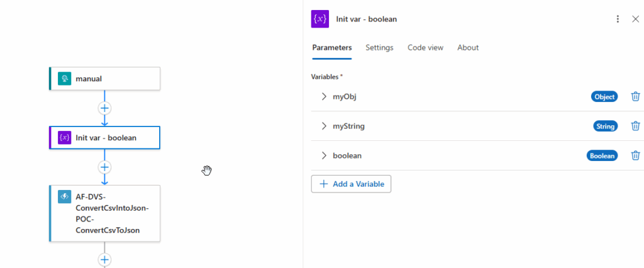The height and width of the screenshot is (268, 644).
Task: Delete the myString variable
Action: click(x=635, y=126)
